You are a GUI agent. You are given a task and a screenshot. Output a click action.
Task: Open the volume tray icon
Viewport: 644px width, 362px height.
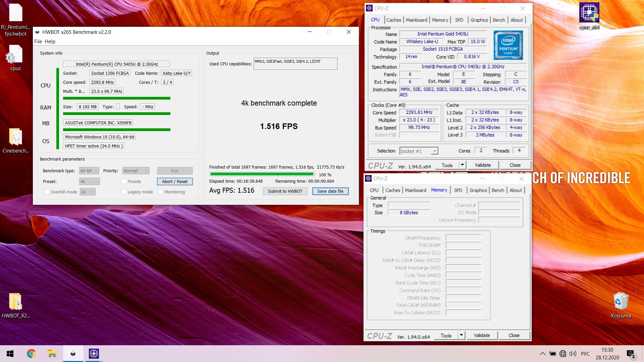click(x=573, y=354)
